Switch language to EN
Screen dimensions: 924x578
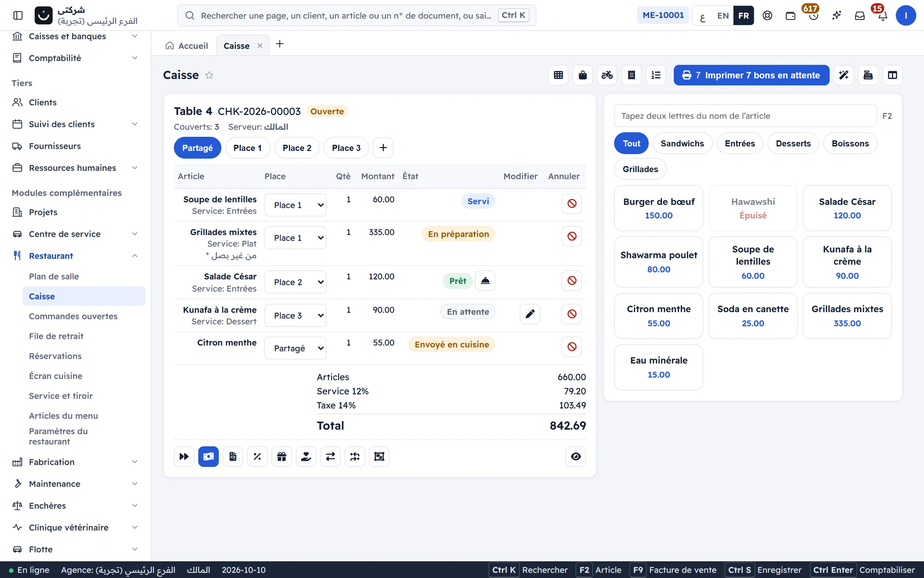(x=723, y=15)
